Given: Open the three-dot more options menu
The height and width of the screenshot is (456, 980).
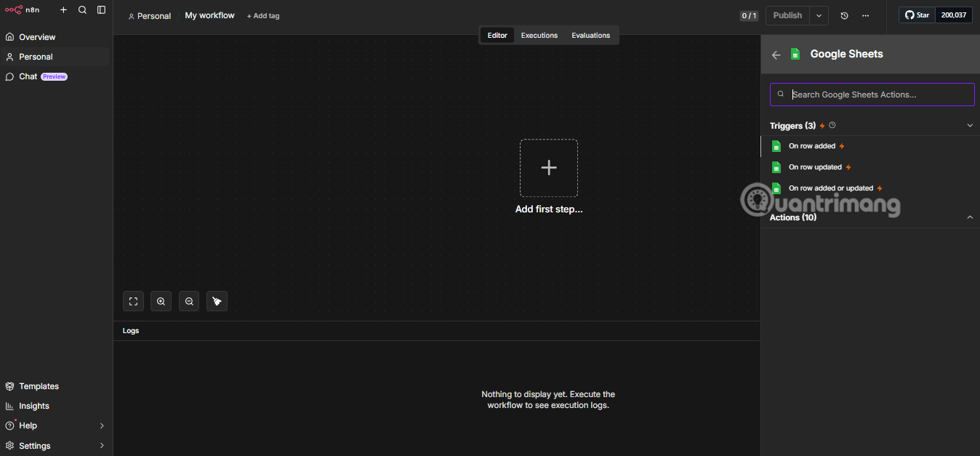Looking at the screenshot, I should pyautogui.click(x=865, y=15).
